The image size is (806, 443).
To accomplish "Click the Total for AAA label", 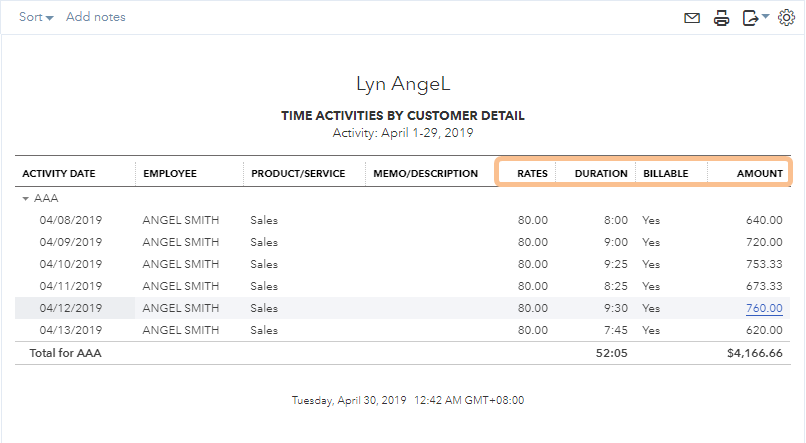I will 65,353.
